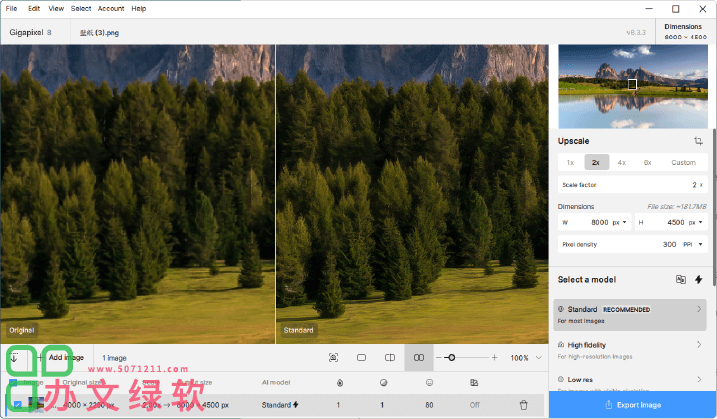The height and width of the screenshot is (419, 717).
Task: Expand the High fidelity model chevron
Action: pos(699,344)
